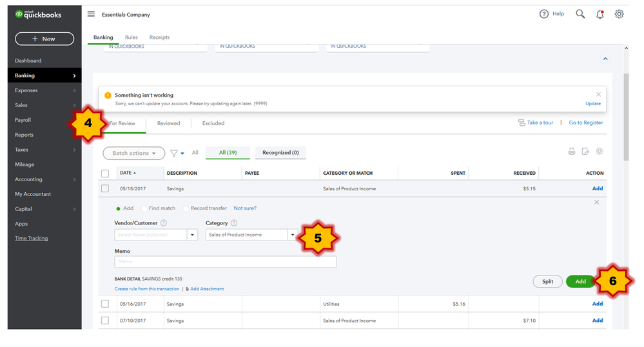Open the Category dropdown arrow
This screenshot has width=644, height=347.
tap(293, 235)
